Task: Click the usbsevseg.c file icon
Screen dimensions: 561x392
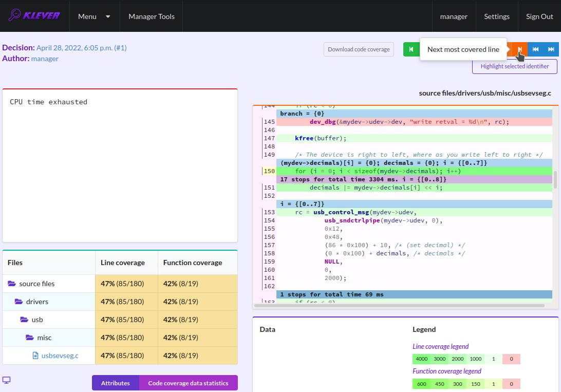Action: pos(35,356)
